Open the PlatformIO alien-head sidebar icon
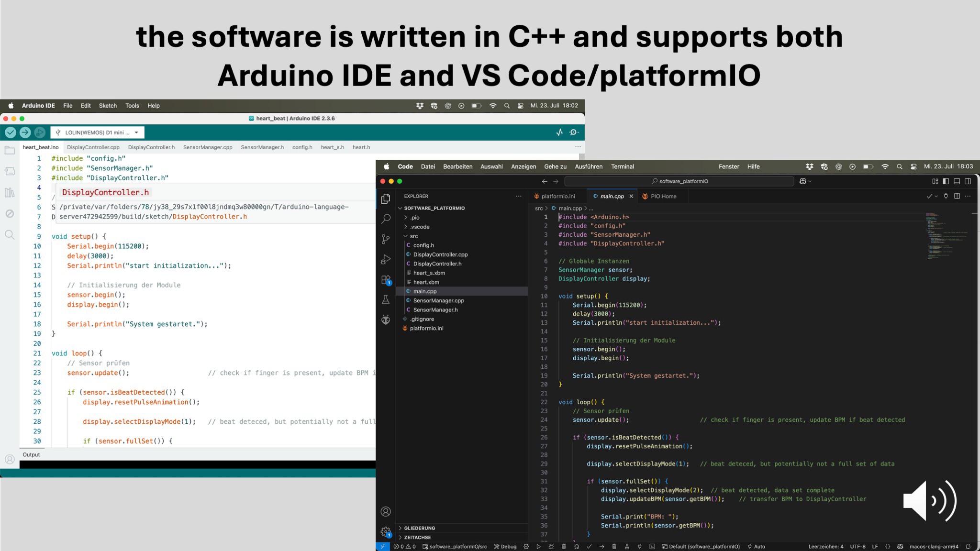The height and width of the screenshot is (551, 980). (x=386, y=320)
